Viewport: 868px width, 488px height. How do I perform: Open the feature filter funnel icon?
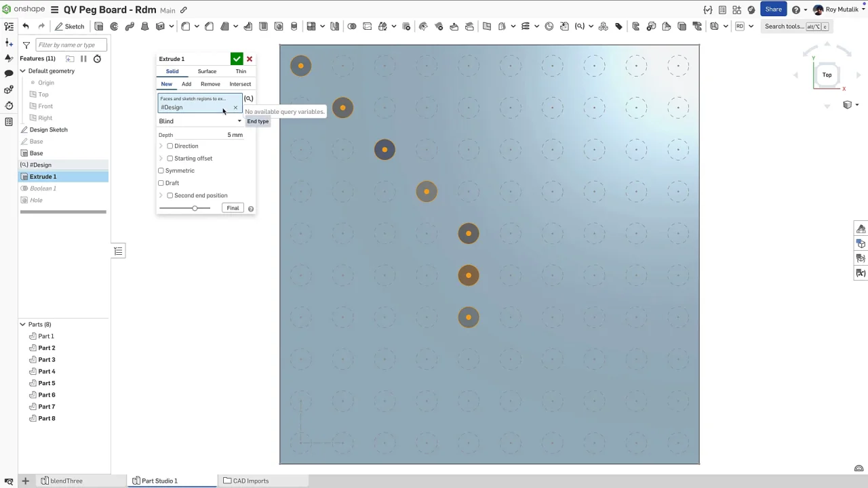click(26, 45)
